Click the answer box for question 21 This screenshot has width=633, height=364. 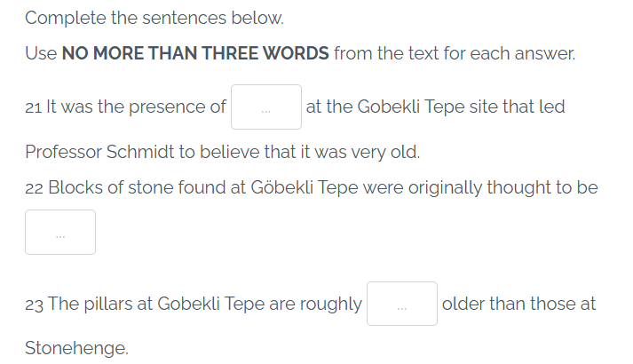265,107
